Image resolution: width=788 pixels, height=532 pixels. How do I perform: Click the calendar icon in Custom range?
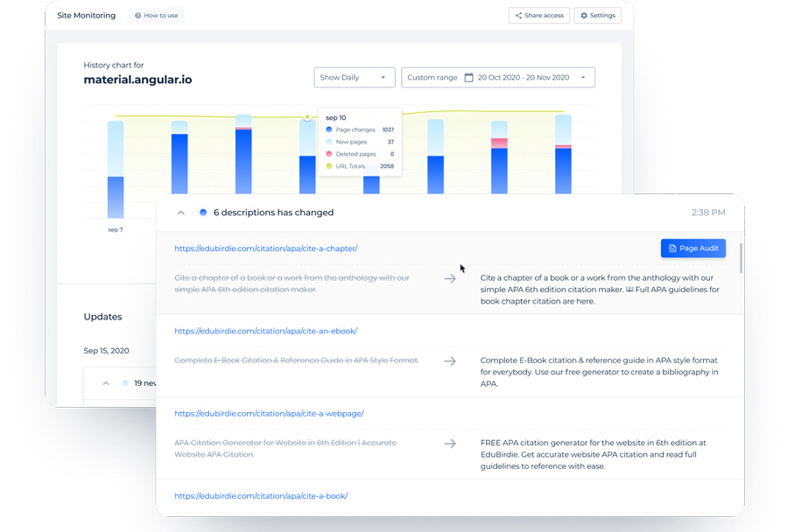point(469,78)
